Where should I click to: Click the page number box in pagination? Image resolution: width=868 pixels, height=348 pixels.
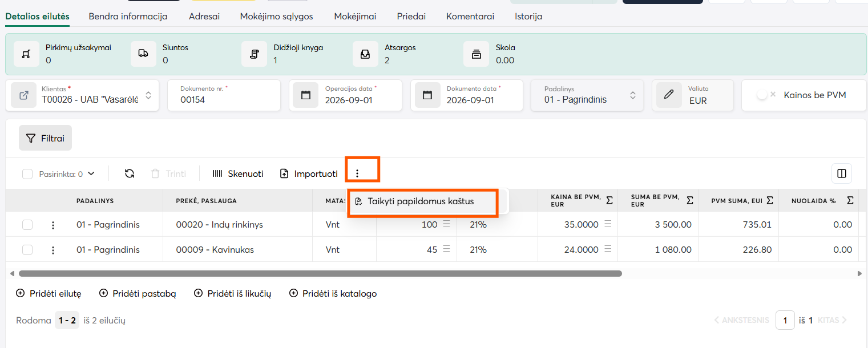pyautogui.click(x=785, y=321)
